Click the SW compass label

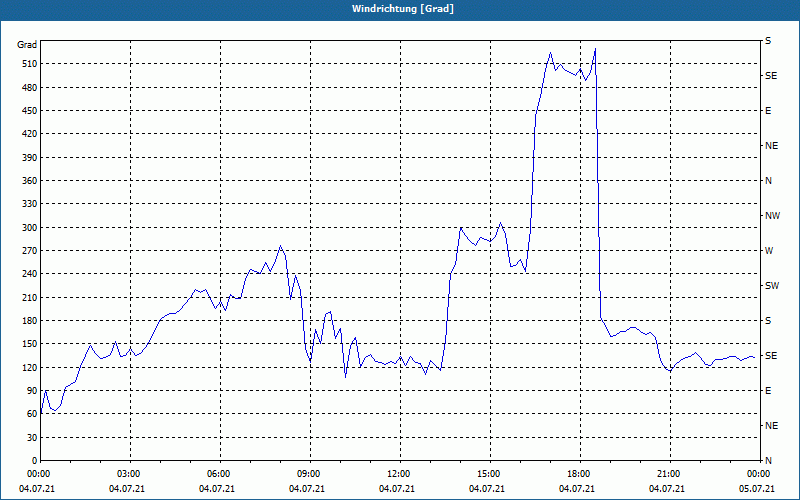click(x=772, y=286)
